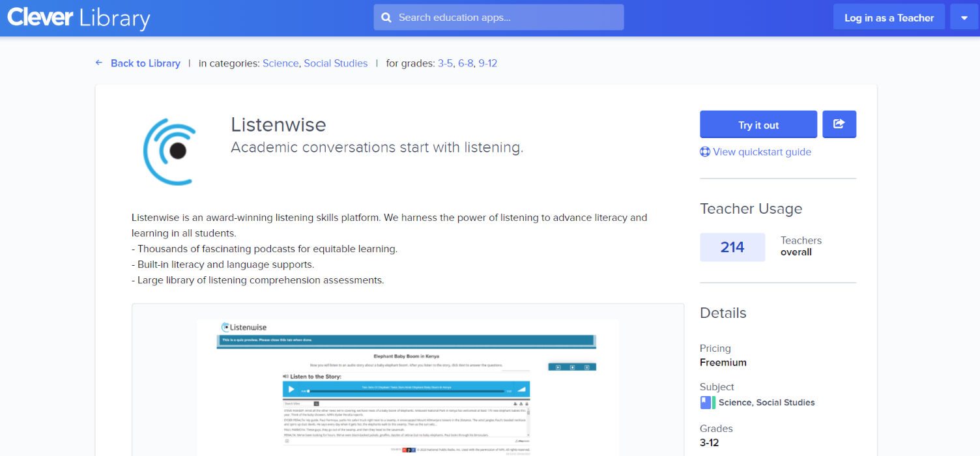
Task: Click the listening comprehension assessments line
Action: coord(258,280)
